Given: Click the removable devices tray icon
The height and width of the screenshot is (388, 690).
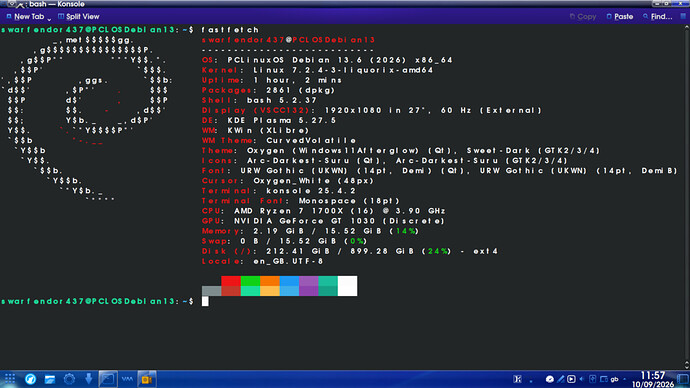Looking at the screenshot, I should point(593,379).
